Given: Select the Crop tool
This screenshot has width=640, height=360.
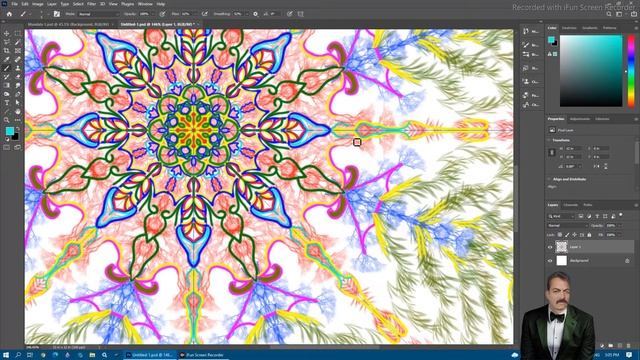Looking at the screenshot, I should click(7, 51).
